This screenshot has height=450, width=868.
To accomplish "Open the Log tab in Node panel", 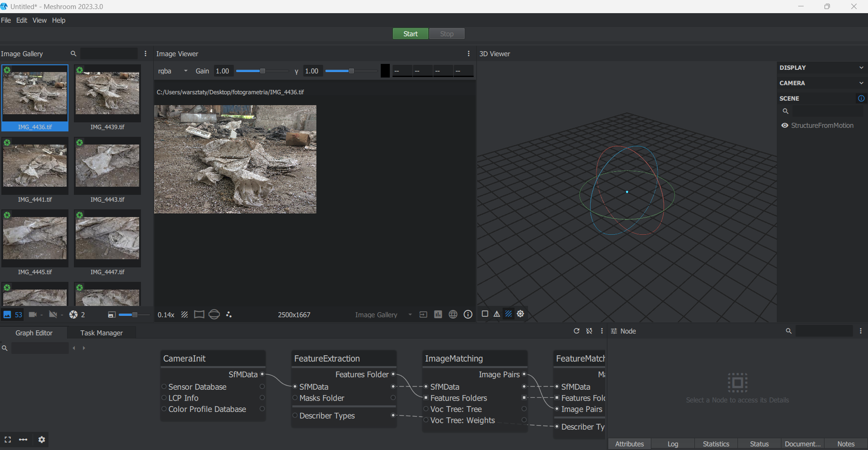I will pos(673,444).
